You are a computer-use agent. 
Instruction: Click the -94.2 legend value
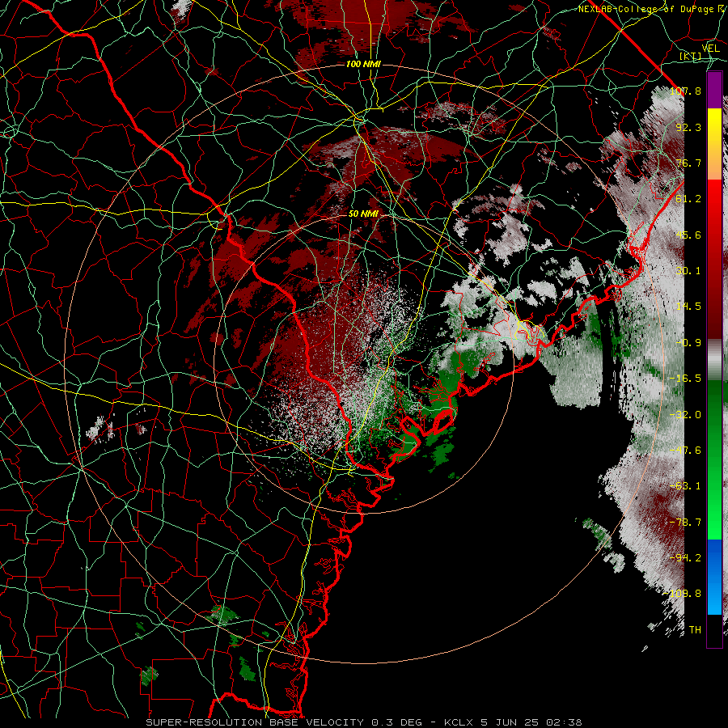tap(685, 558)
